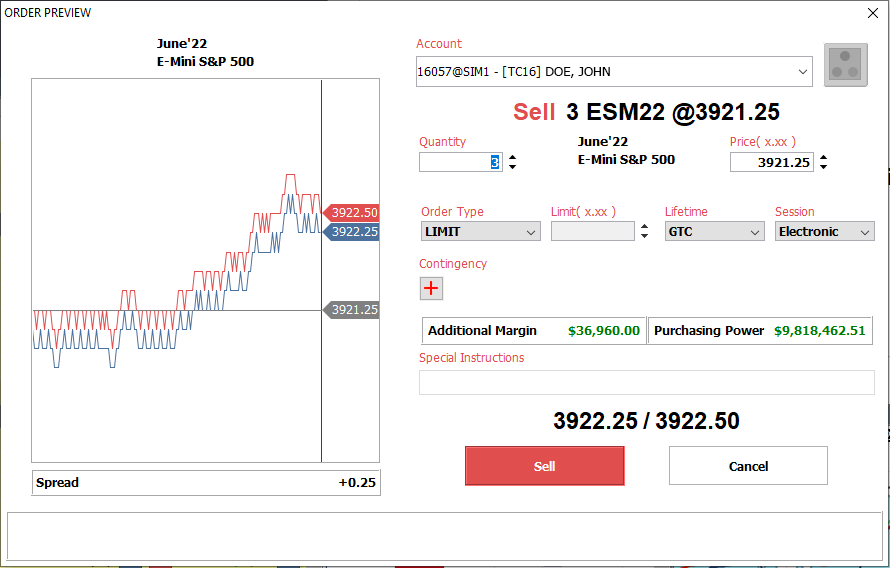Click the disabled Limit input field
890x568 pixels.
593,232
